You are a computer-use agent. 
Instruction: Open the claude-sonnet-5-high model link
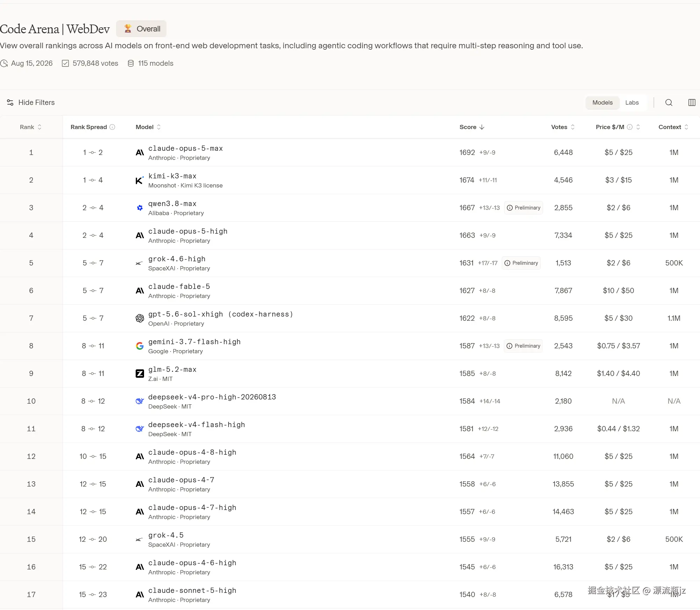(x=192, y=590)
